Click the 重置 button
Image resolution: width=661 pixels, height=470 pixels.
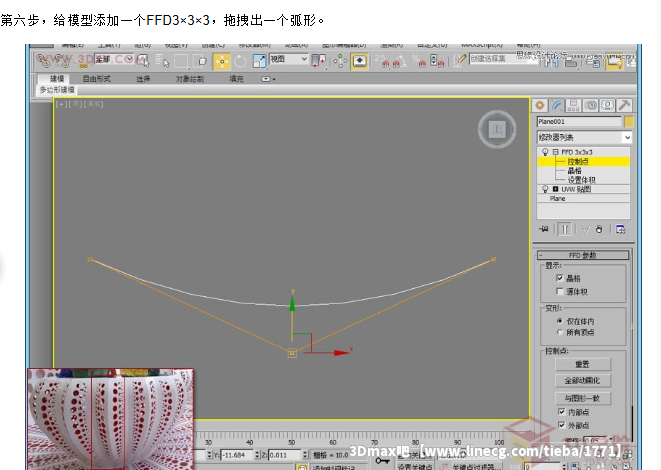(x=583, y=364)
